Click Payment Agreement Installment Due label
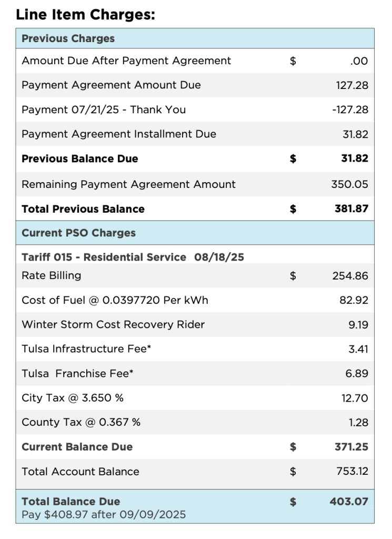The height and width of the screenshot is (539, 392). pyautogui.click(x=119, y=134)
